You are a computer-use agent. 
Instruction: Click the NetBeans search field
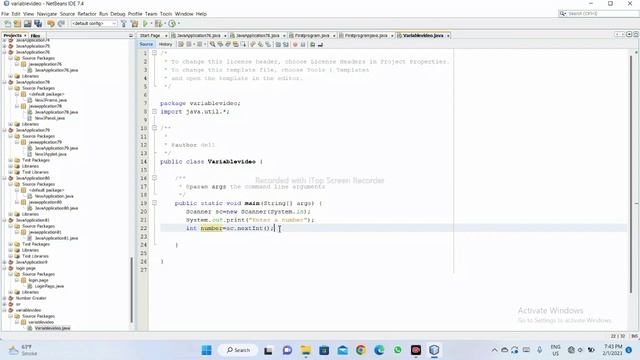click(598, 14)
